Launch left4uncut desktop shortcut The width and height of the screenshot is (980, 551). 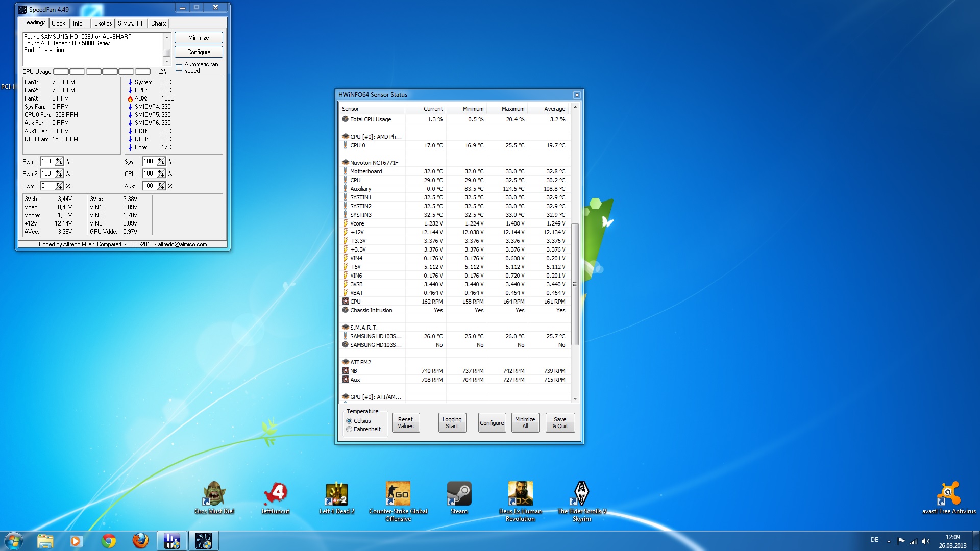click(276, 497)
